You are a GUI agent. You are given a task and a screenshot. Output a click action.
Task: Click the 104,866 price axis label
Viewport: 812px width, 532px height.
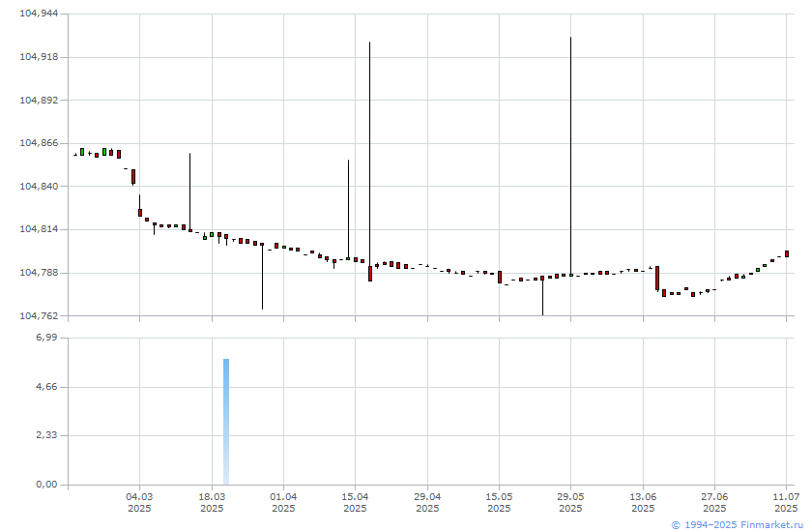click(38, 143)
